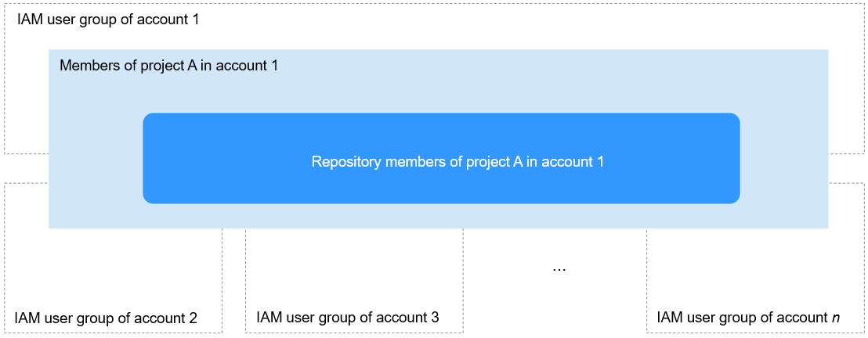
Task: Select the 'Members of project A in account 1' label
Action: pyautogui.click(x=168, y=66)
